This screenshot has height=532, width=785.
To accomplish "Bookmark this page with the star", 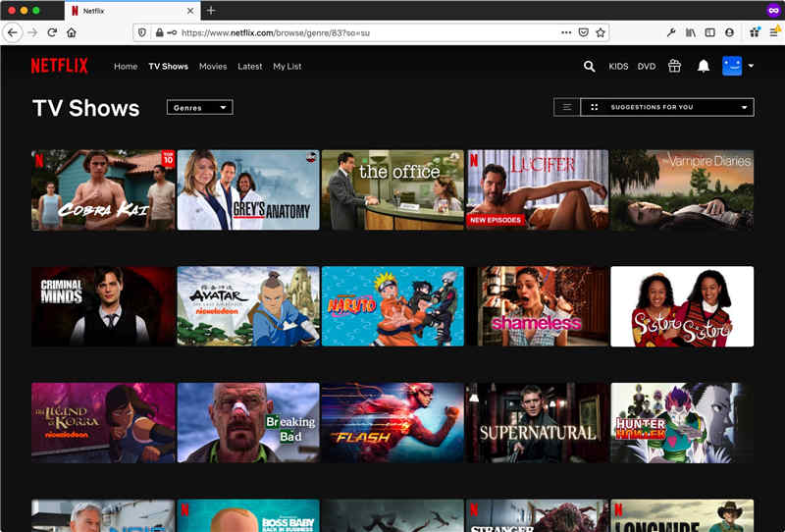I will [x=601, y=32].
